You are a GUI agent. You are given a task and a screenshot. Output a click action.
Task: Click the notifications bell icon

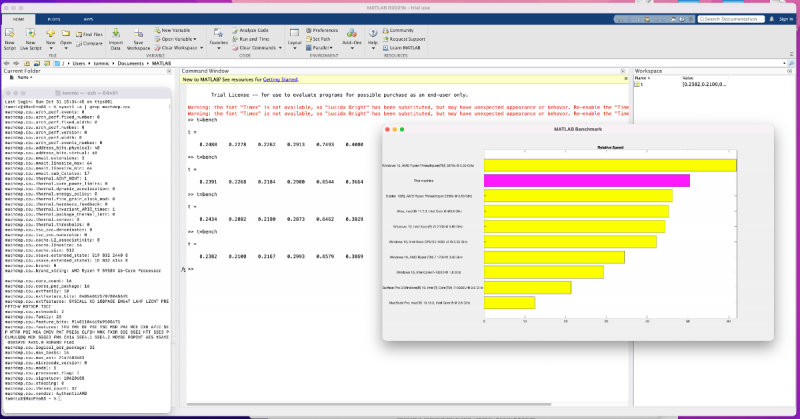click(x=773, y=18)
